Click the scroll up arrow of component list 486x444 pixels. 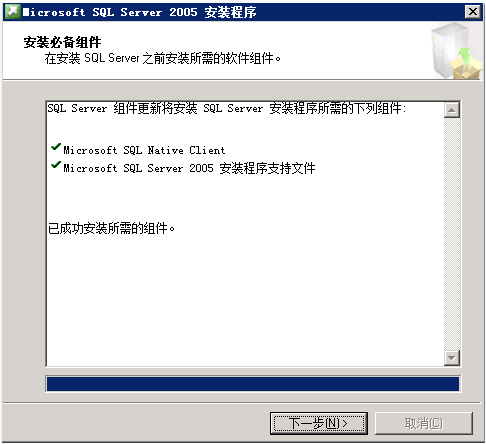pos(452,110)
